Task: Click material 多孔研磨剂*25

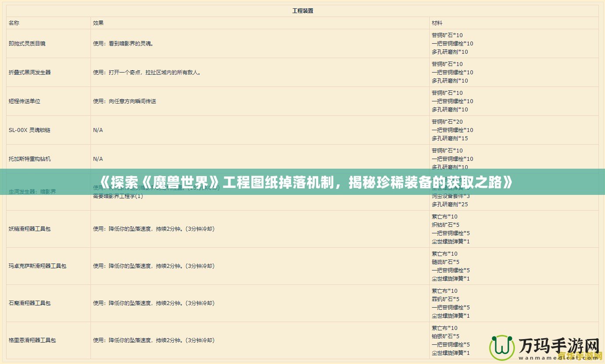Action: pyautogui.click(x=450, y=205)
